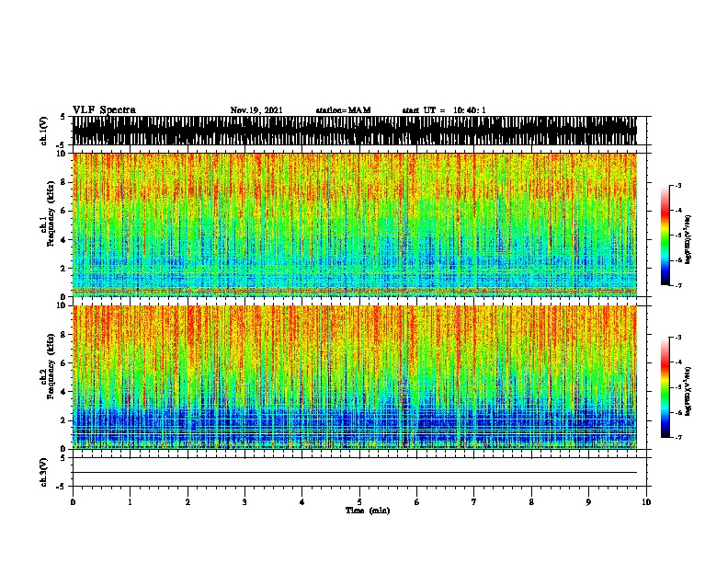728x563 pixels.
Task: Click the "4" tick on ch.2 frequency axis
Action: tap(64, 392)
